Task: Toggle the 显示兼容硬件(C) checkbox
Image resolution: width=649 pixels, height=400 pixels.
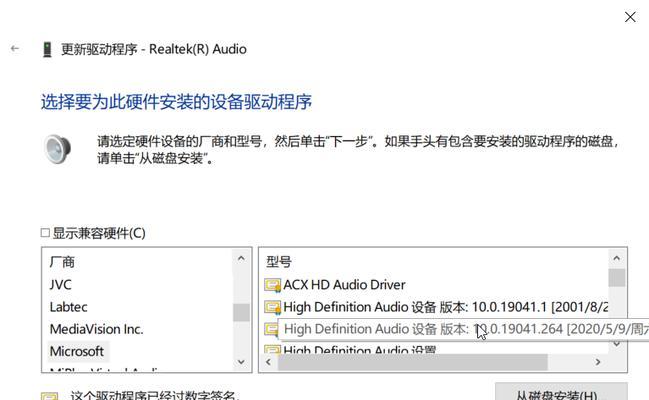Action: [x=45, y=233]
